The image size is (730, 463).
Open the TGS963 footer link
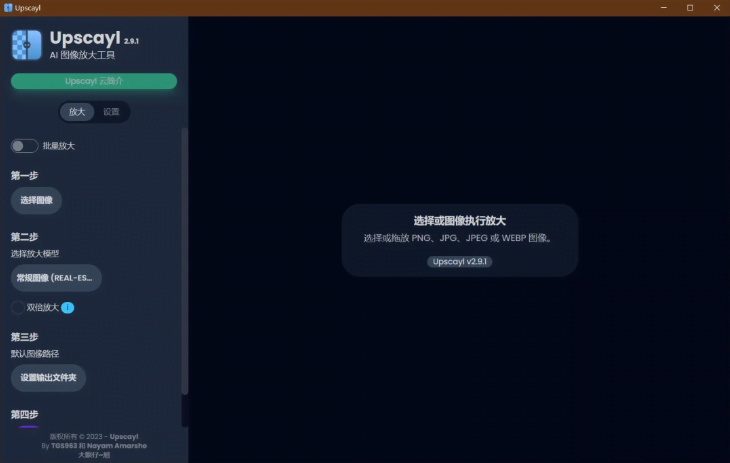tap(64, 446)
